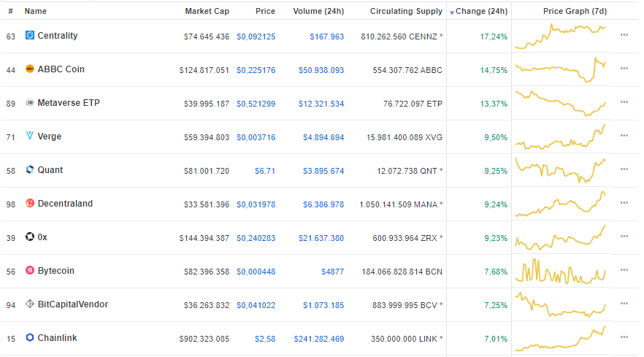Open the BitCapitalVendor name link
The height and width of the screenshot is (357, 644).
tap(73, 304)
